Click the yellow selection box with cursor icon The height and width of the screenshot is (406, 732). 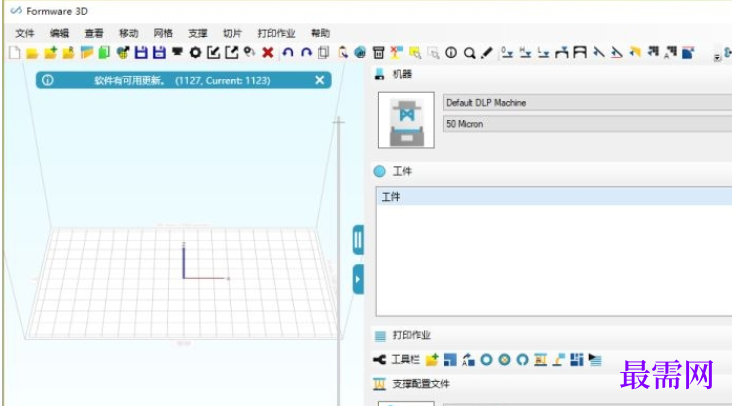tap(415, 53)
